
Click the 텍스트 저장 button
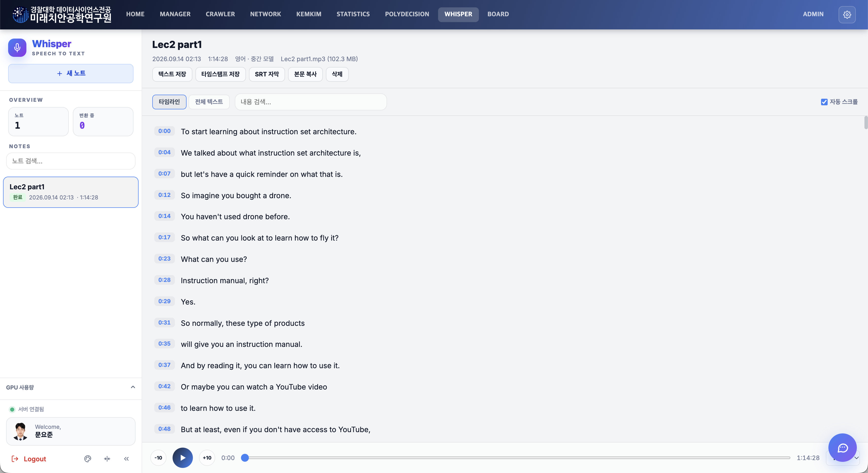point(172,74)
